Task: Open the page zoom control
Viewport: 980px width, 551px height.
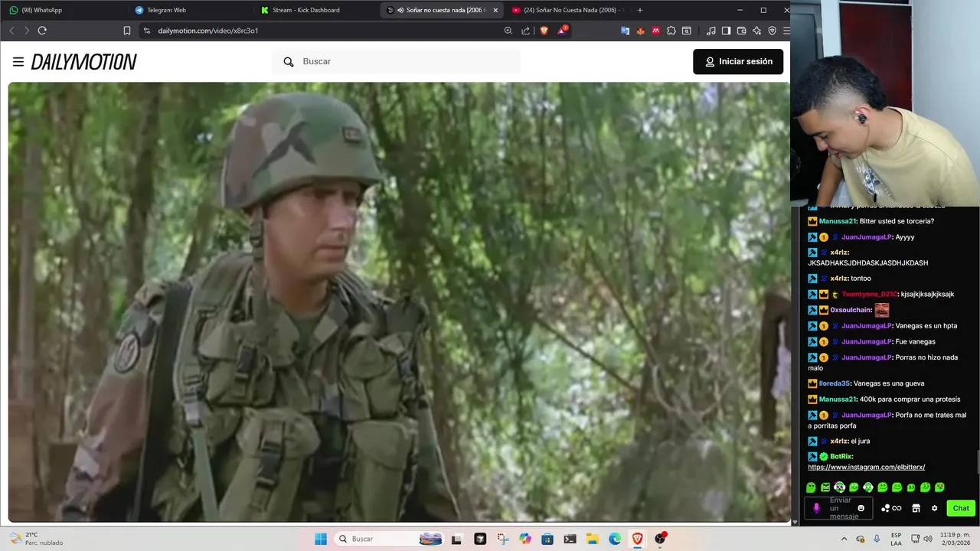Action: [x=508, y=31]
